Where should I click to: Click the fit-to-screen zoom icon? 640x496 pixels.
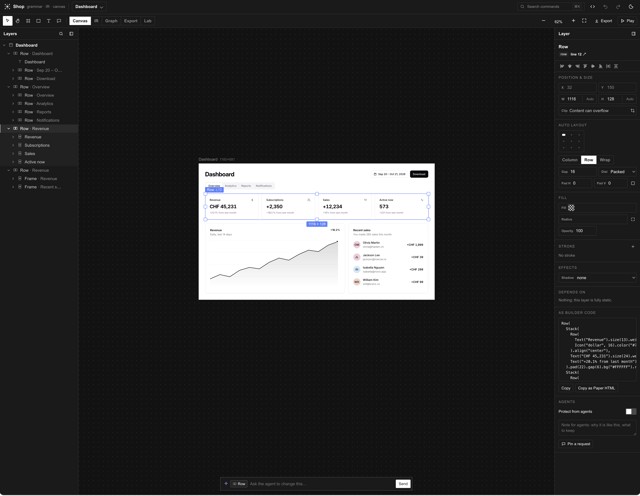[x=584, y=21]
